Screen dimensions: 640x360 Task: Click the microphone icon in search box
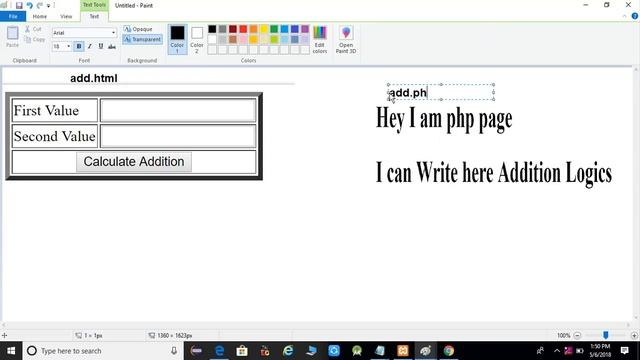click(x=174, y=351)
